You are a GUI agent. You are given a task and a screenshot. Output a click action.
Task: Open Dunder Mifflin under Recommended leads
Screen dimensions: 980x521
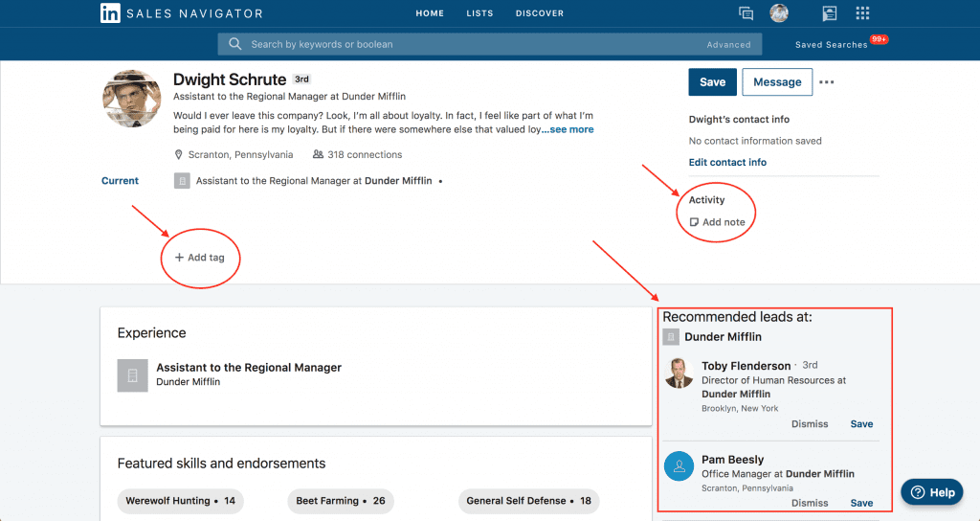click(724, 336)
